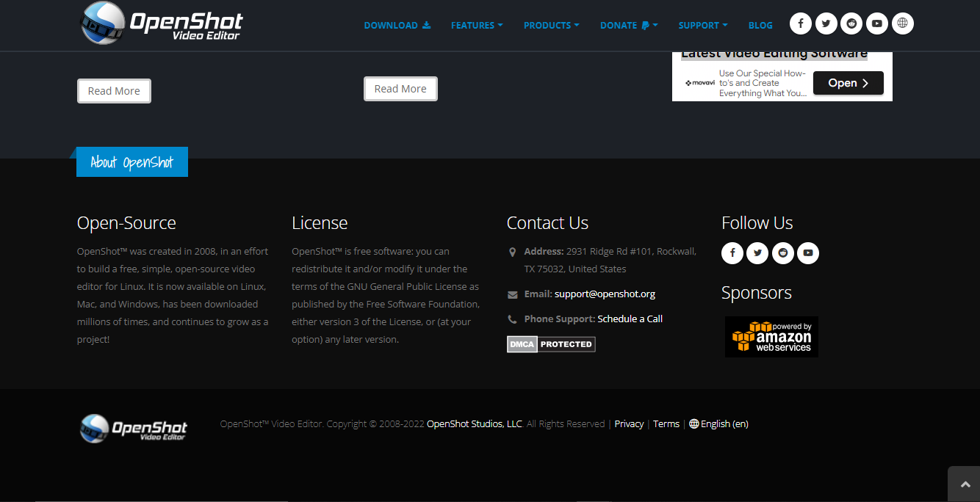The width and height of the screenshot is (980, 502).
Task: Open Facebook icon in top navigation bar
Action: point(800,23)
